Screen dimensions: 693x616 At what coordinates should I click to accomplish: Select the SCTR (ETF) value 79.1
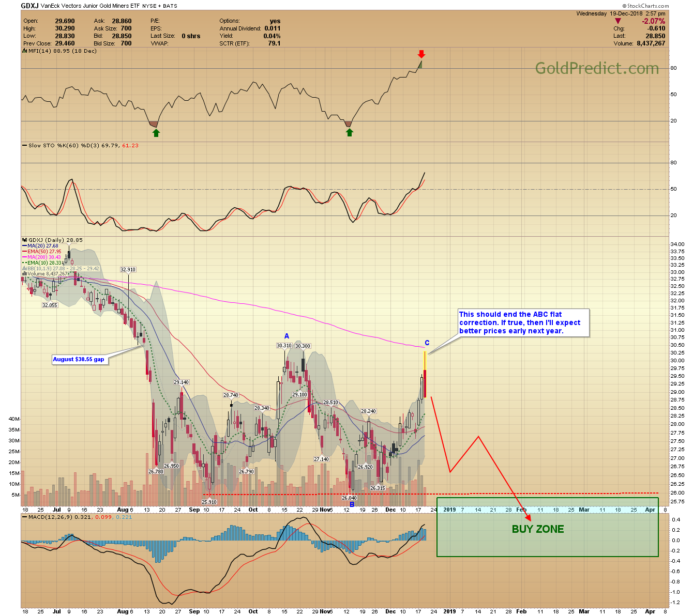274,43
